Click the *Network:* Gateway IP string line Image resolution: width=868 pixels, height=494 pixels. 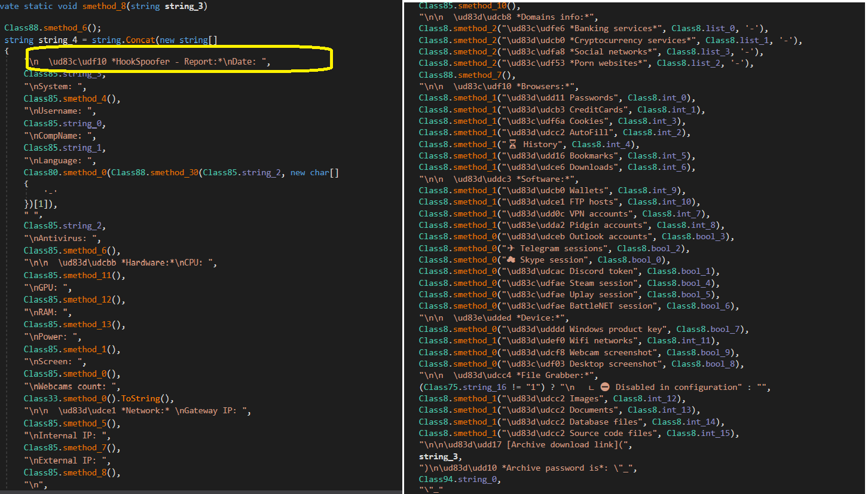pos(137,411)
